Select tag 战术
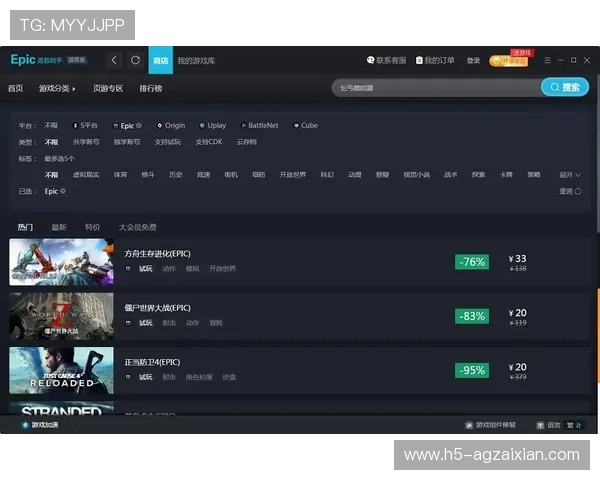 451,175
